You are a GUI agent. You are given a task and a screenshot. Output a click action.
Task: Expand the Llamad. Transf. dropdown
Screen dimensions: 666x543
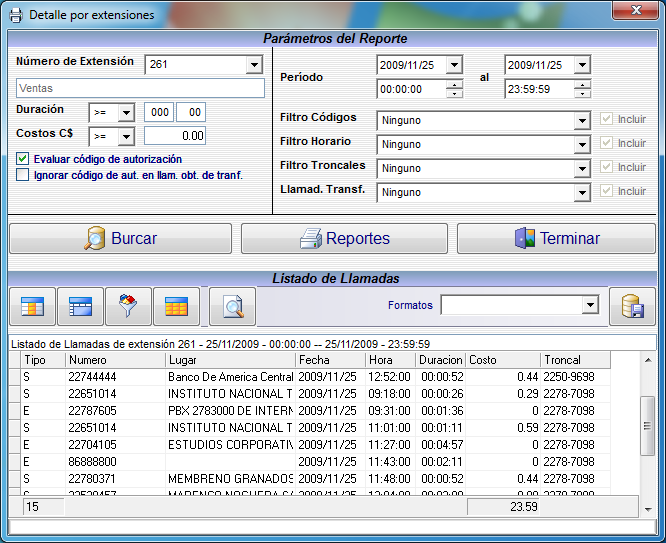coord(582,192)
